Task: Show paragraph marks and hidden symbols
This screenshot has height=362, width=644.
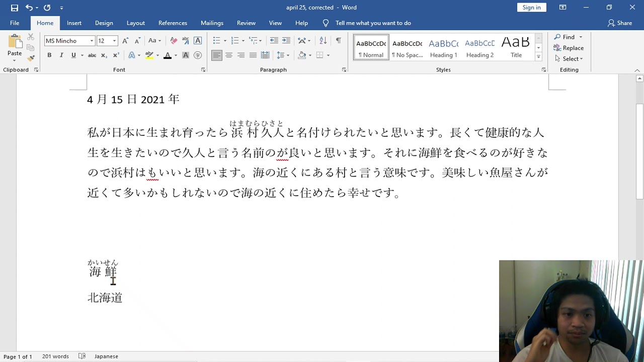Action: point(338,41)
